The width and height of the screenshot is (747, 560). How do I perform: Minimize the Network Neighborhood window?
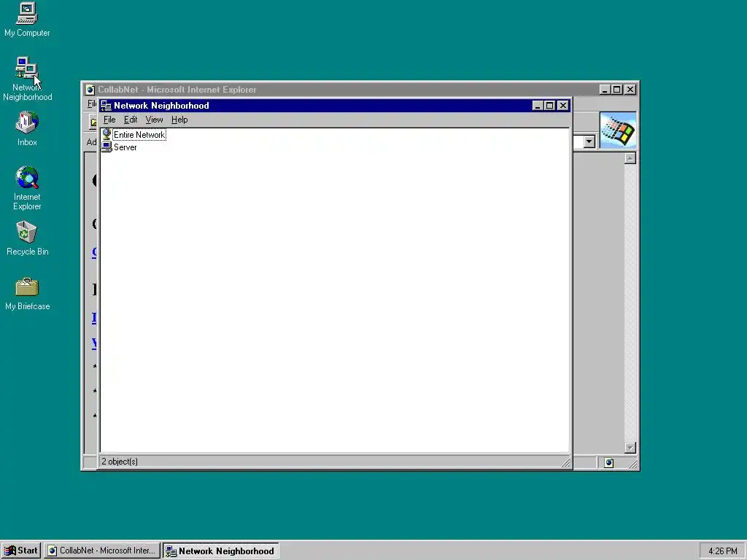click(538, 106)
